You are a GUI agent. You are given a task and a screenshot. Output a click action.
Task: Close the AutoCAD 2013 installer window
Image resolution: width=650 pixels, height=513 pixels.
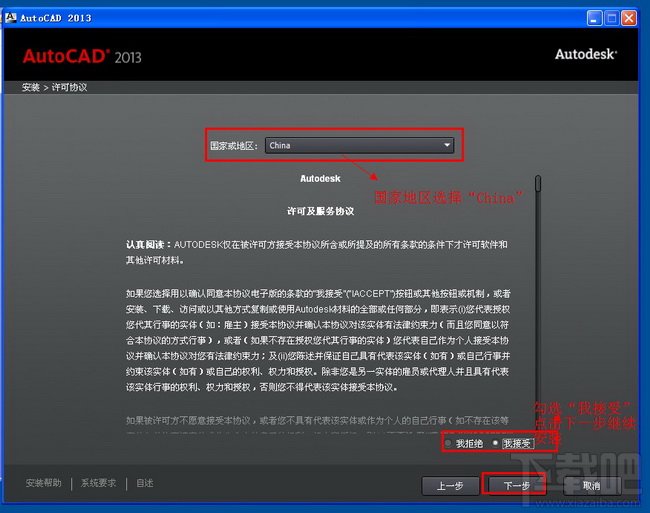pos(629,18)
